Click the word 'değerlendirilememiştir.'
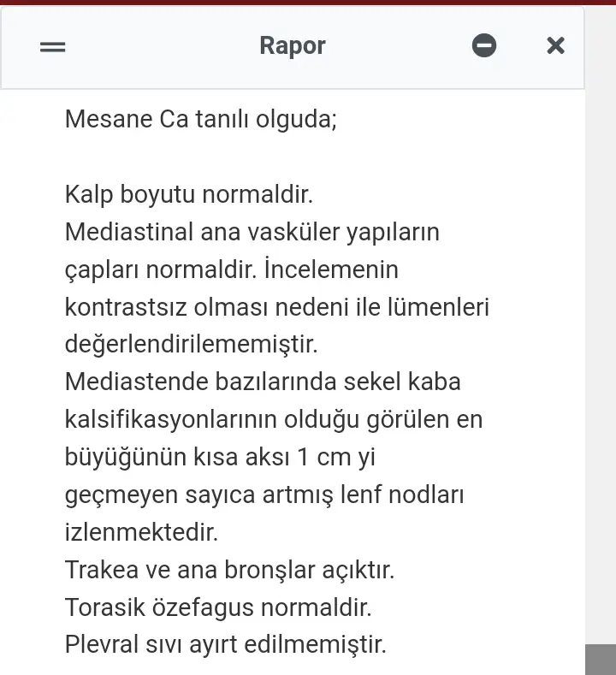The image size is (616, 675). (191, 345)
